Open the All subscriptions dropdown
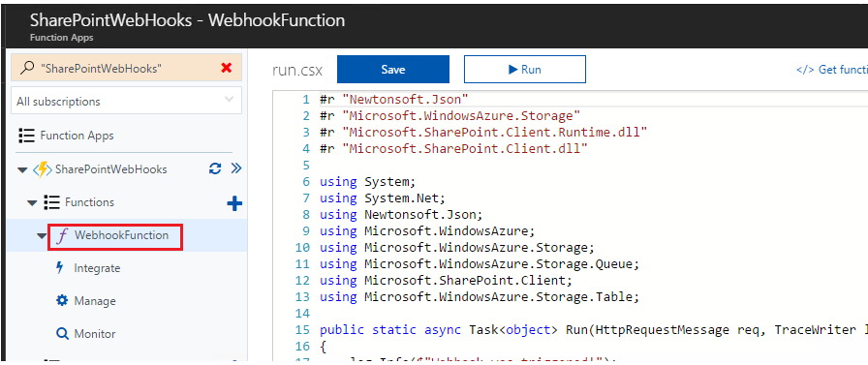The width and height of the screenshot is (868, 365). 126,102
